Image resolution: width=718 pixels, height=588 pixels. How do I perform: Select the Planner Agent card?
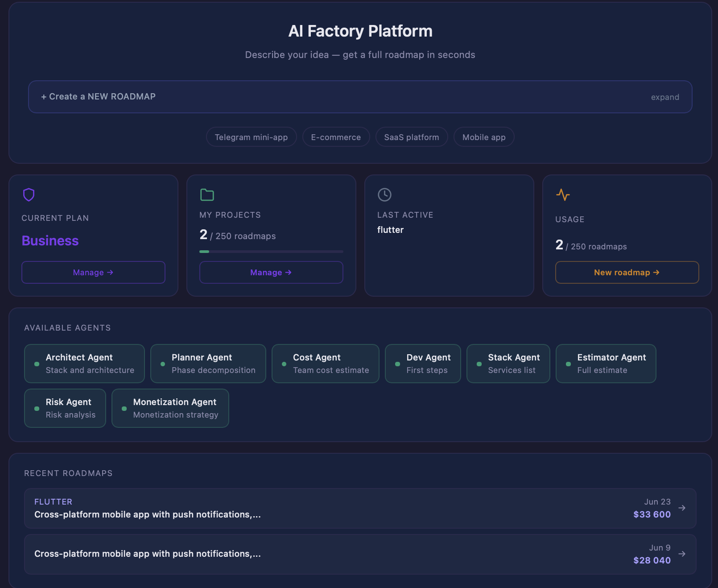[x=208, y=364]
